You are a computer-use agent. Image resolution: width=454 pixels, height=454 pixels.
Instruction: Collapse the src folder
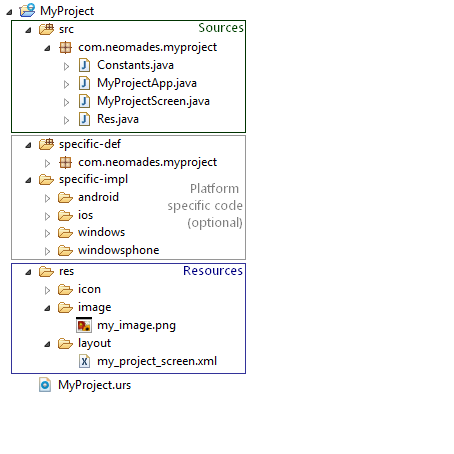coord(29,30)
